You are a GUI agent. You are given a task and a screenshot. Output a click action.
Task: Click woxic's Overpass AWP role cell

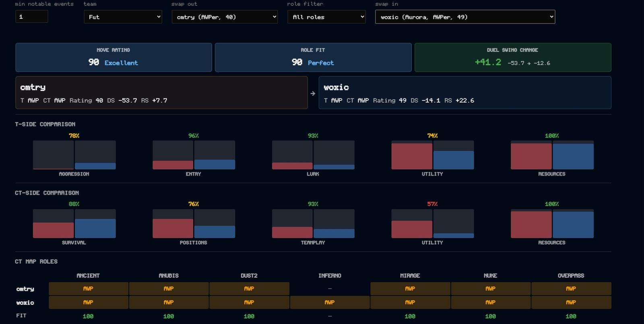click(571, 302)
